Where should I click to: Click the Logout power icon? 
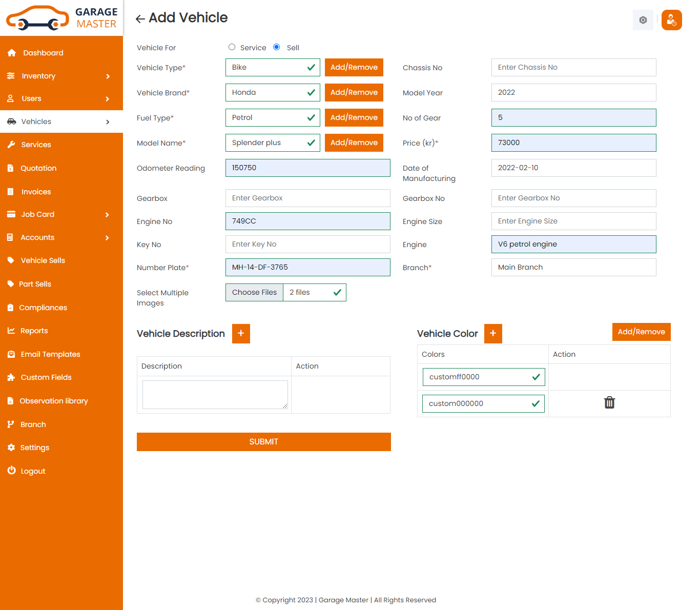point(11,471)
